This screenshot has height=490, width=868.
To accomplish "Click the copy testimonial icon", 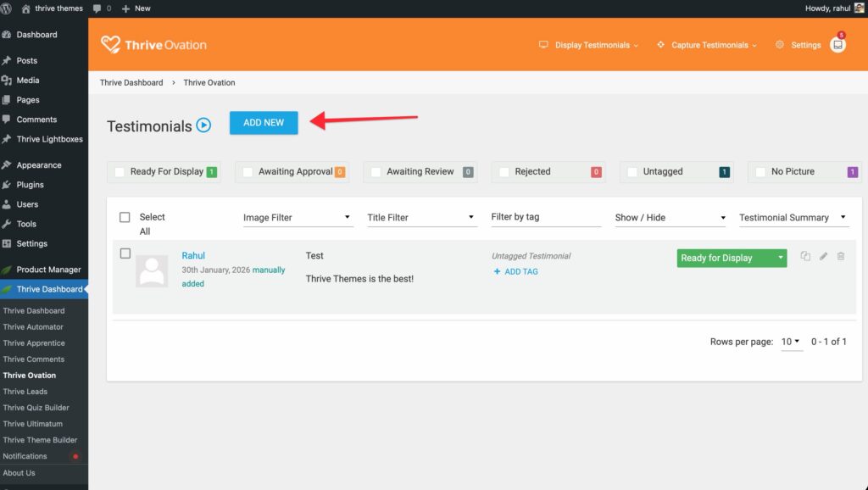I will 805,256.
